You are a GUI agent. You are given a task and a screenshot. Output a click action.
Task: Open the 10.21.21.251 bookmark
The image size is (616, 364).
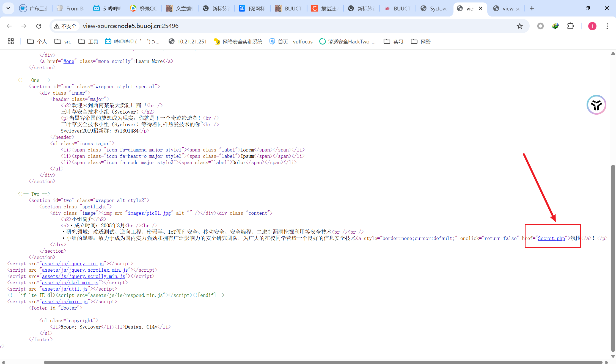coord(188,42)
